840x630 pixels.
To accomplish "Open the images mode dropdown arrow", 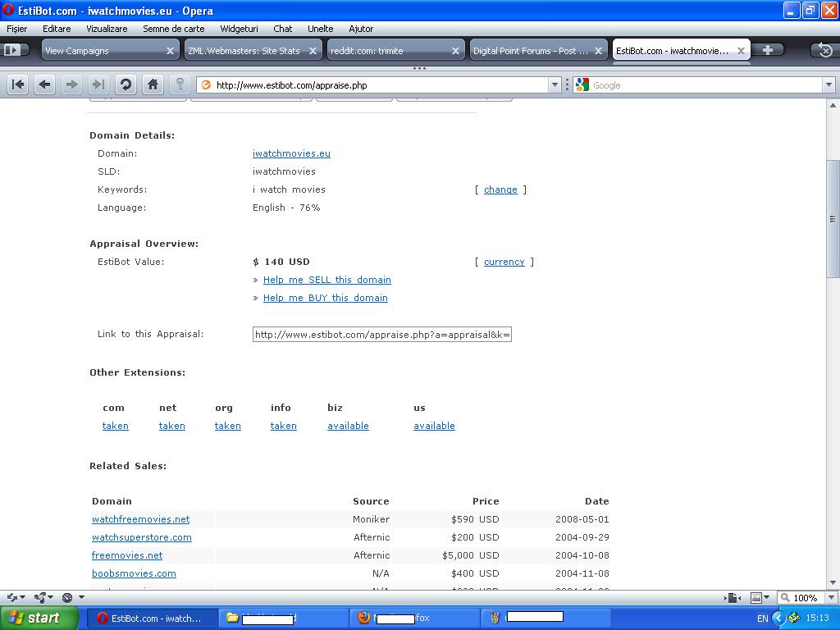I will 767,597.
